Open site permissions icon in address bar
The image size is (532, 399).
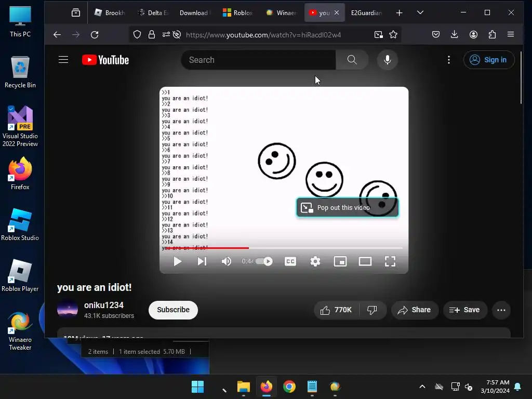(166, 35)
